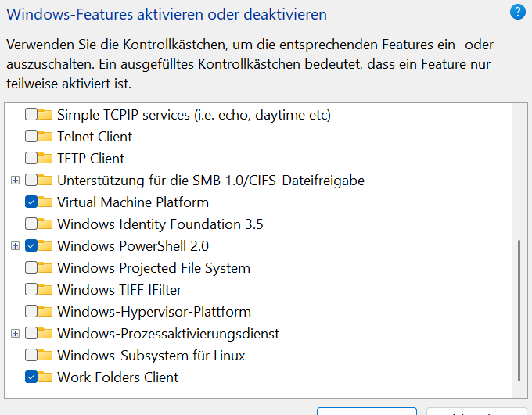Viewport: 532px width, 415px height.
Task: Expand the SMB 1.0/CIFS-Dateifreigabe tree node
Action: (15, 180)
